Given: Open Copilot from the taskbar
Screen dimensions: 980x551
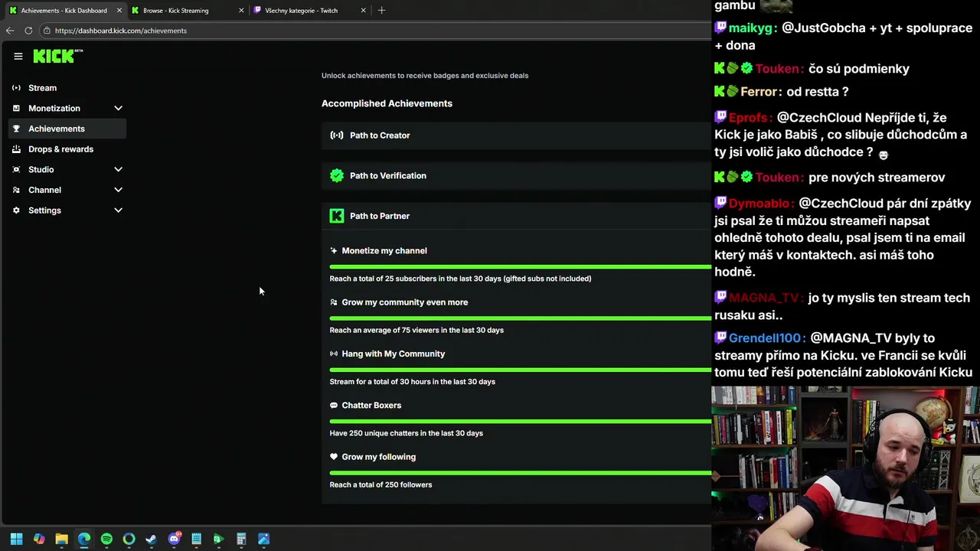Looking at the screenshot, I should (39, 539).
